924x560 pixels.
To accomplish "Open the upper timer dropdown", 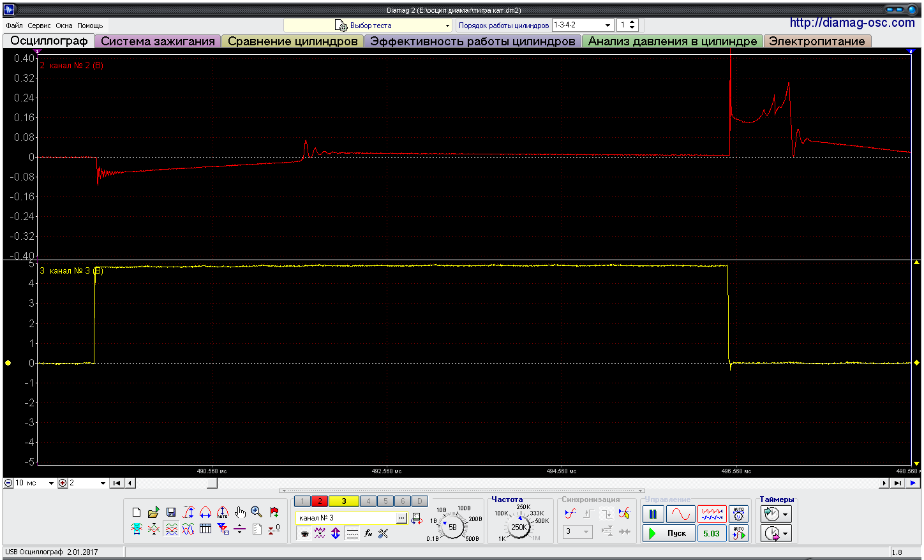I will pos(786,514).
